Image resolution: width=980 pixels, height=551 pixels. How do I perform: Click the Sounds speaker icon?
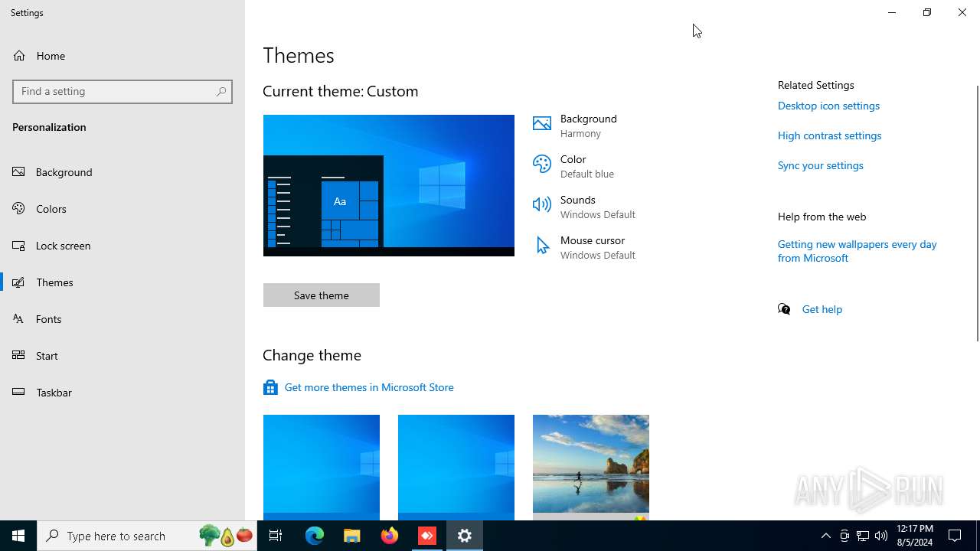point(542,205)
